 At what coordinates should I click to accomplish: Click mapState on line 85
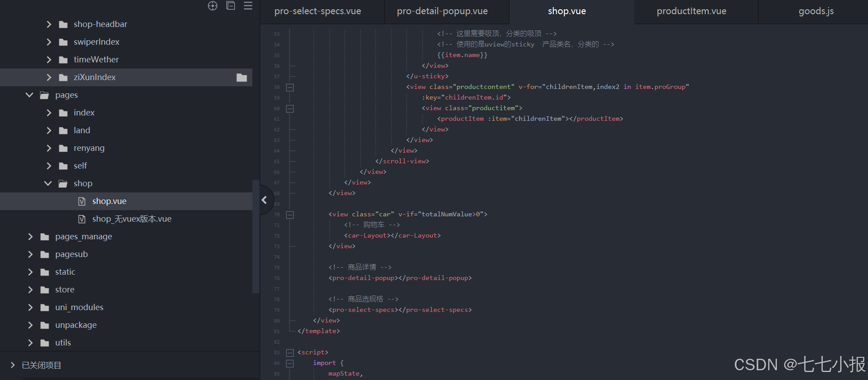pos(344,374)
